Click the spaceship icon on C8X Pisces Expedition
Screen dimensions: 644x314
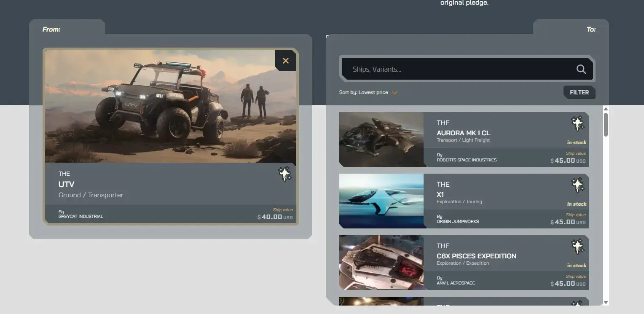(577, 247)
